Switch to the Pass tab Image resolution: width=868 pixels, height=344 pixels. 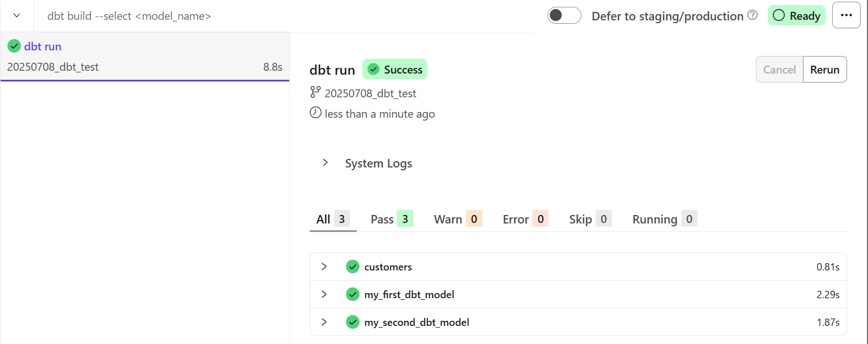point(391,219)
